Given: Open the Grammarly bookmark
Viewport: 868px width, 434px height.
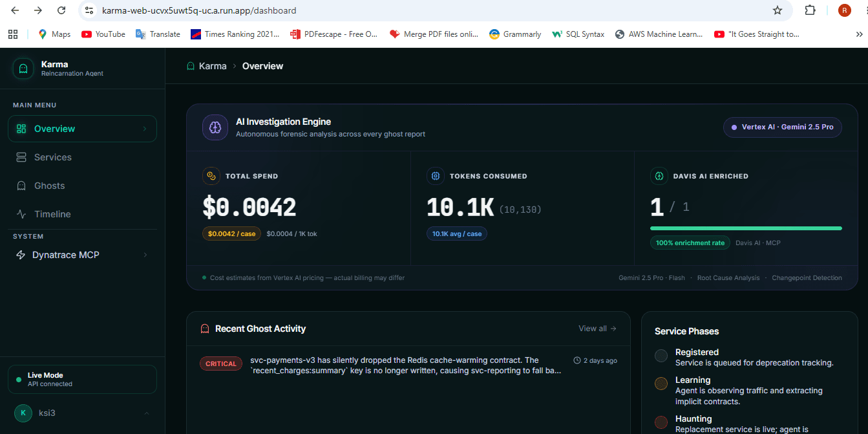Looking at the screenshot, I should click(x=515, y=34).
